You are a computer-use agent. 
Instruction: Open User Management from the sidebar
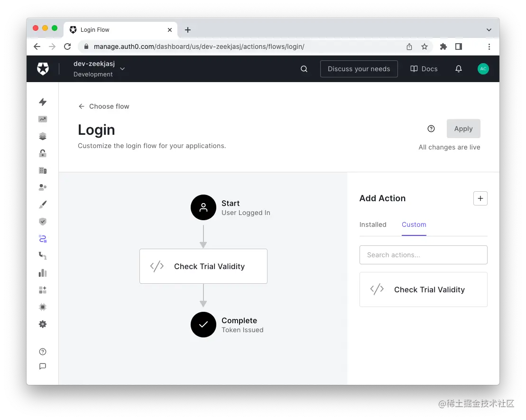tap(43, 187)
